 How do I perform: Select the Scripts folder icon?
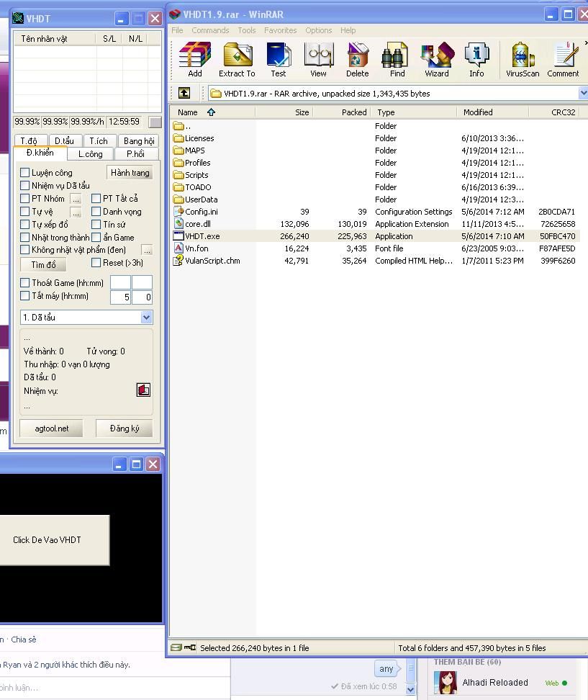tap(178, 174)
